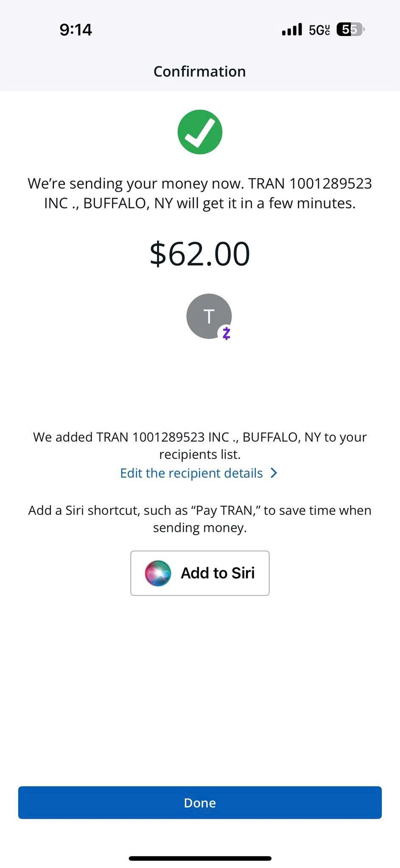Screen dimensions: 400x868
Task: Tap the gray "T" recipient avatar
Action: click(x=208, y=316)
